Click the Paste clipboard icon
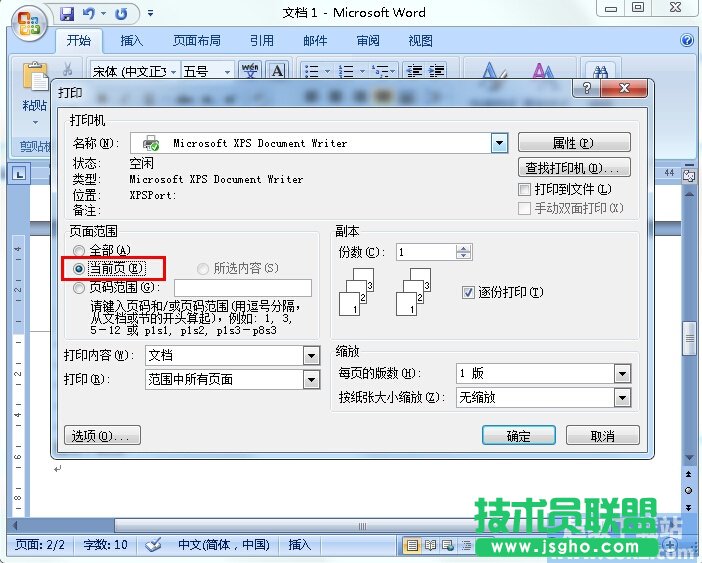Image resolution: width=702 pixels, height=563 pixels. point(35,80)
